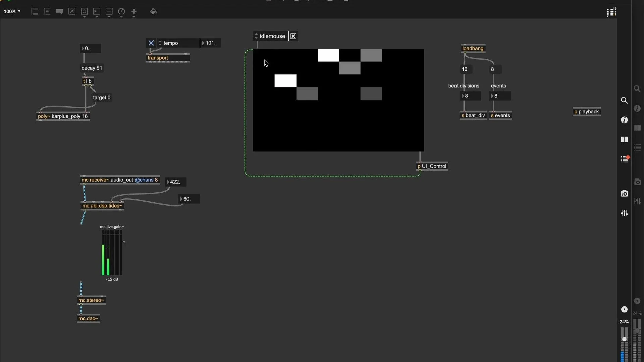Open the p playback subpatcher
Viewport: 644px width, 362px height.
point(586,111)
